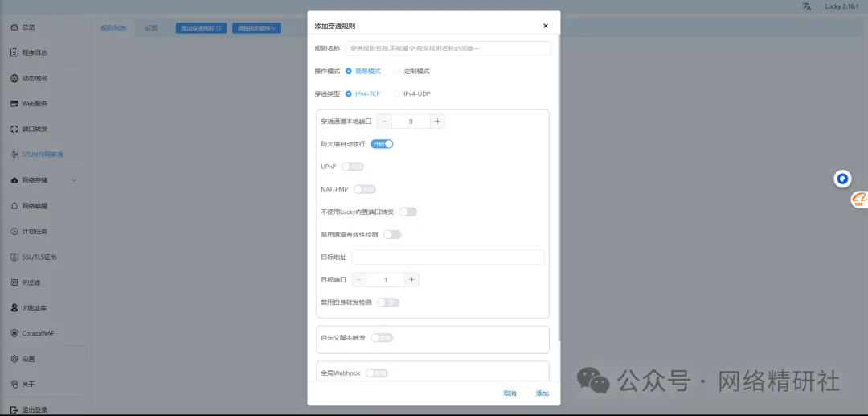868x416 pixels.
Task: Increase 目标端口 with the plus button
Action: [411, 280]
